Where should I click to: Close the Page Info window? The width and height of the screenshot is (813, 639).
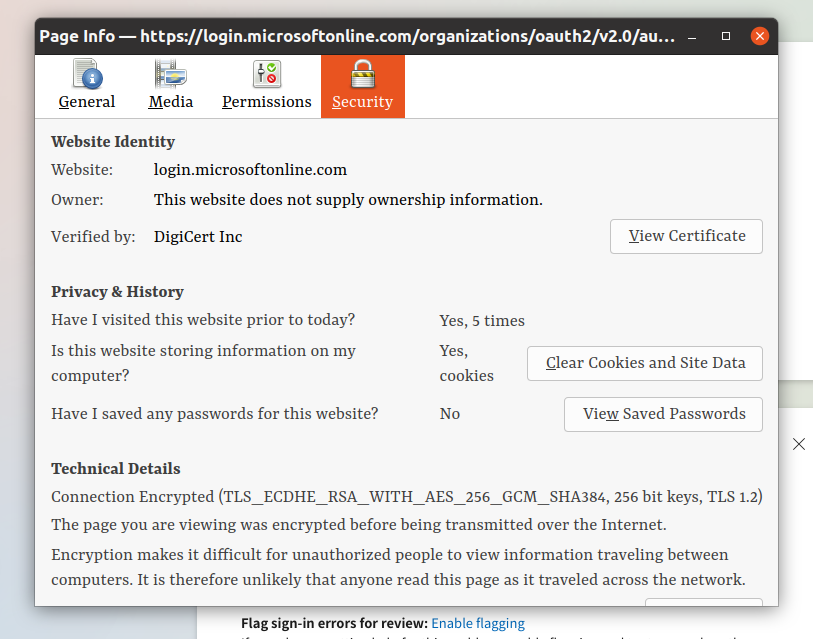coord(759,36)
